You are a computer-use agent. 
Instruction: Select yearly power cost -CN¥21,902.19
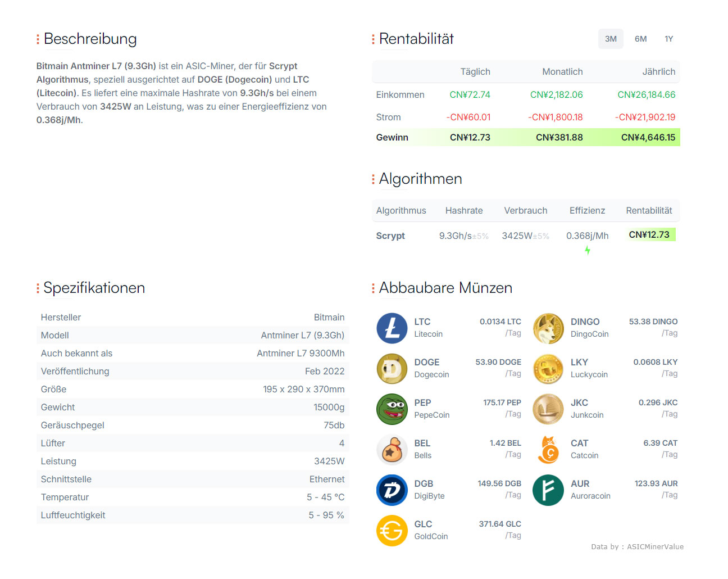[645, 117]
